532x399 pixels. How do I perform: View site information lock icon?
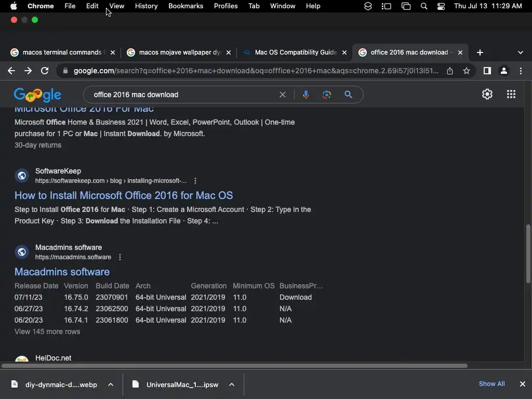pos(65,71)
